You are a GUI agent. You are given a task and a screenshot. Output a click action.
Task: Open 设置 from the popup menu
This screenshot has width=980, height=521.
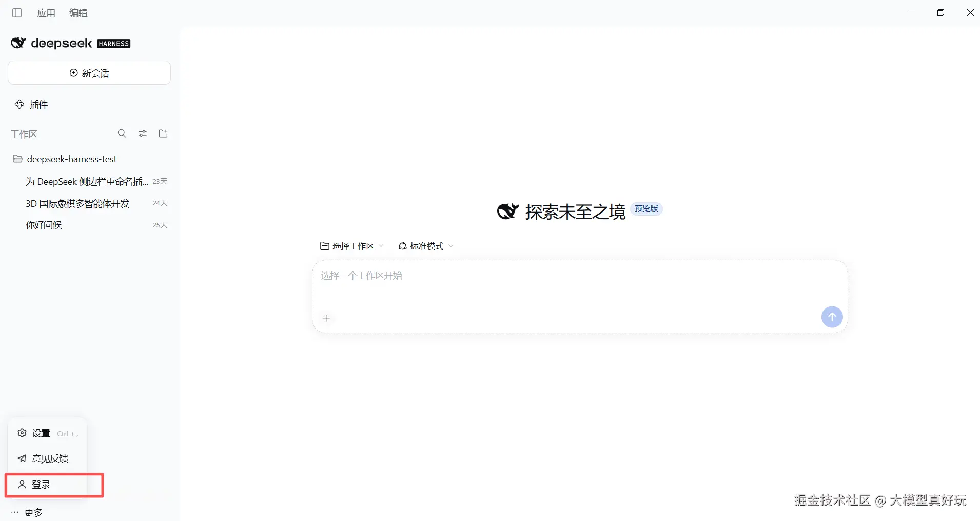click(48, 433)
